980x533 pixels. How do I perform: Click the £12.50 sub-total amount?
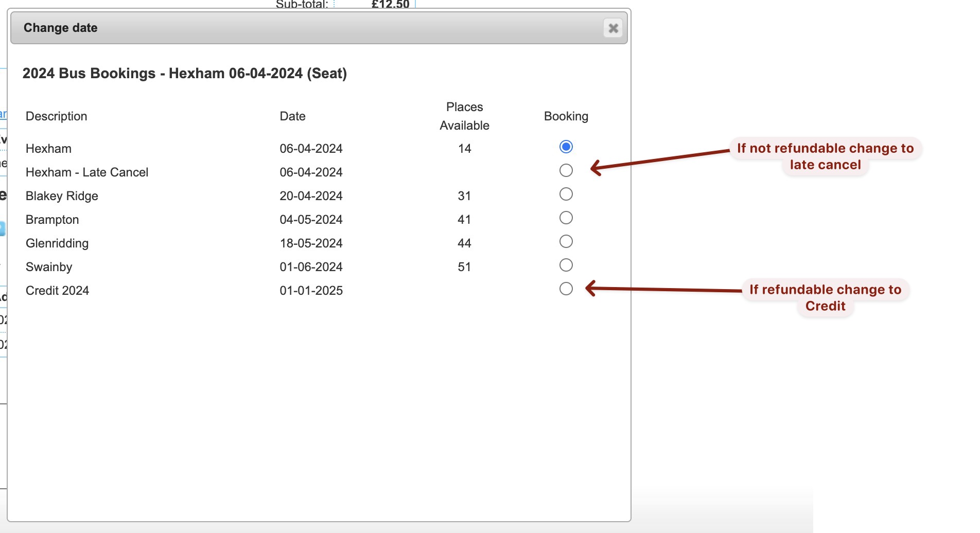coord(390,5)
